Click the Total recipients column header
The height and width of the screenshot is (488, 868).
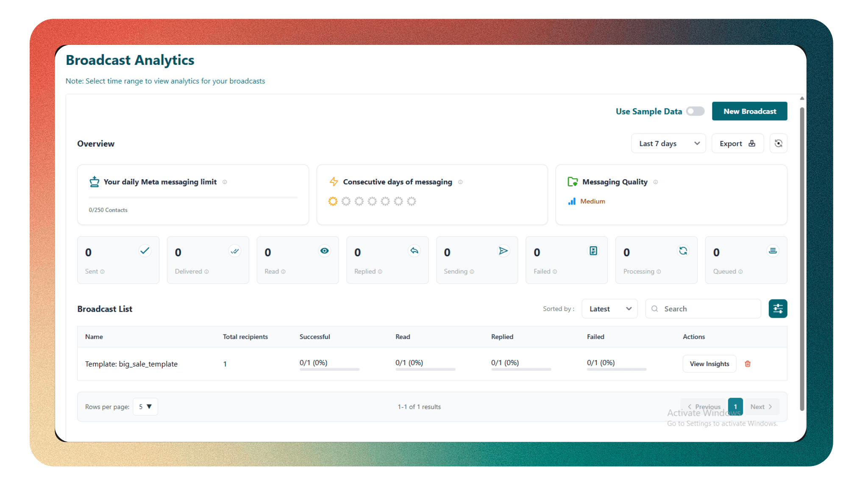pos(245,337)
